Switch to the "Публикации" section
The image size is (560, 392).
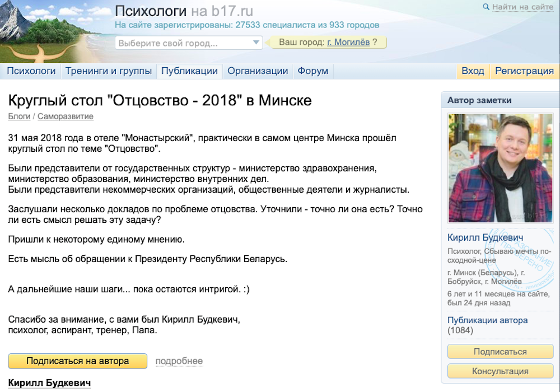(x=189, y=71)
